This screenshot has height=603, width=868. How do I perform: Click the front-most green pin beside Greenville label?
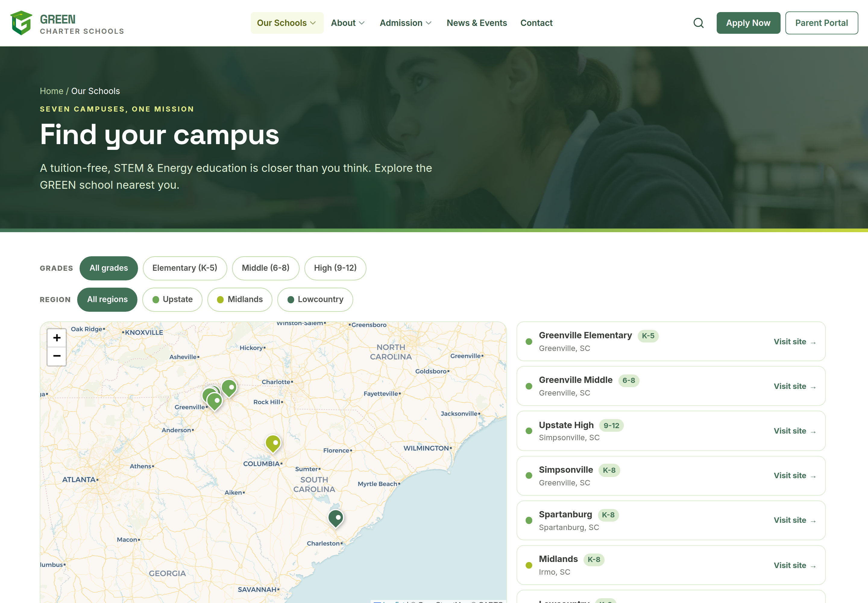point(215,402)
